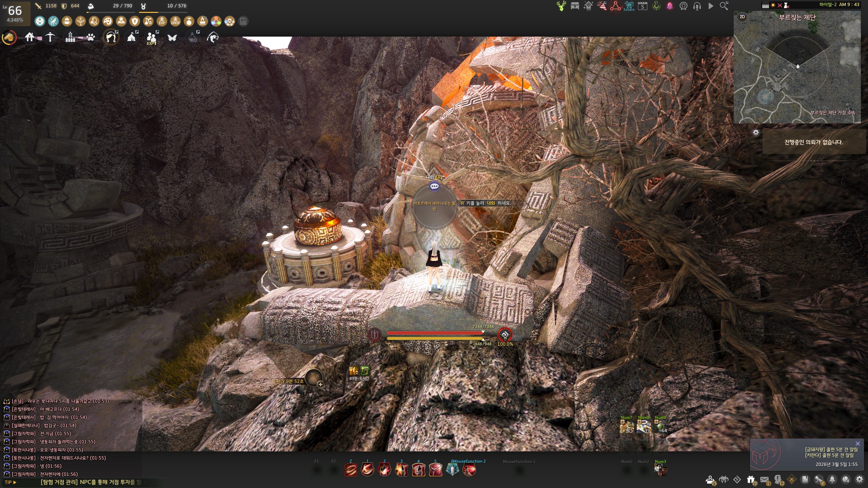The width and height of the screenshot is (868, 488).
Task: Open the fishing shortcut icon
Action: (213, 37)
